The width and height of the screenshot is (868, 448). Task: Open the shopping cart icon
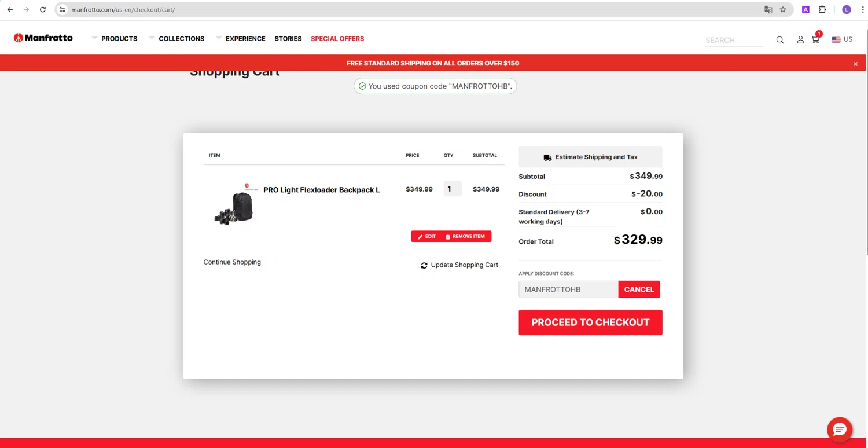click(815, 39)
